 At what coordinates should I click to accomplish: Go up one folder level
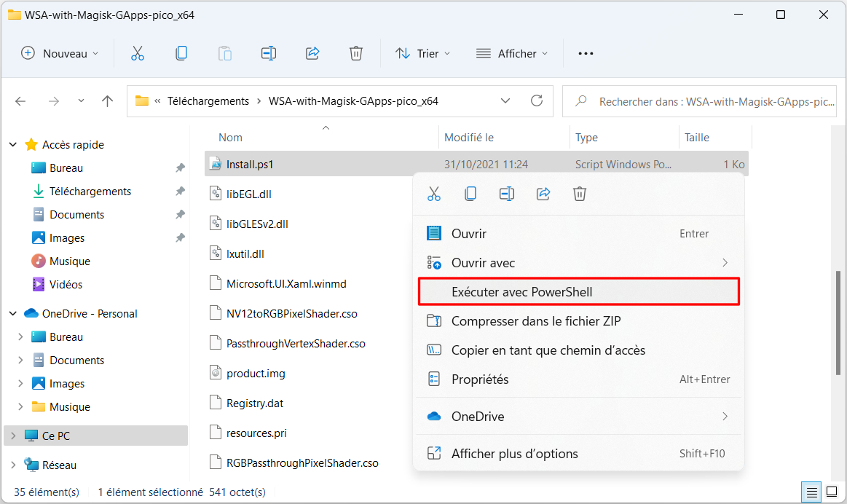pos(108,101)
